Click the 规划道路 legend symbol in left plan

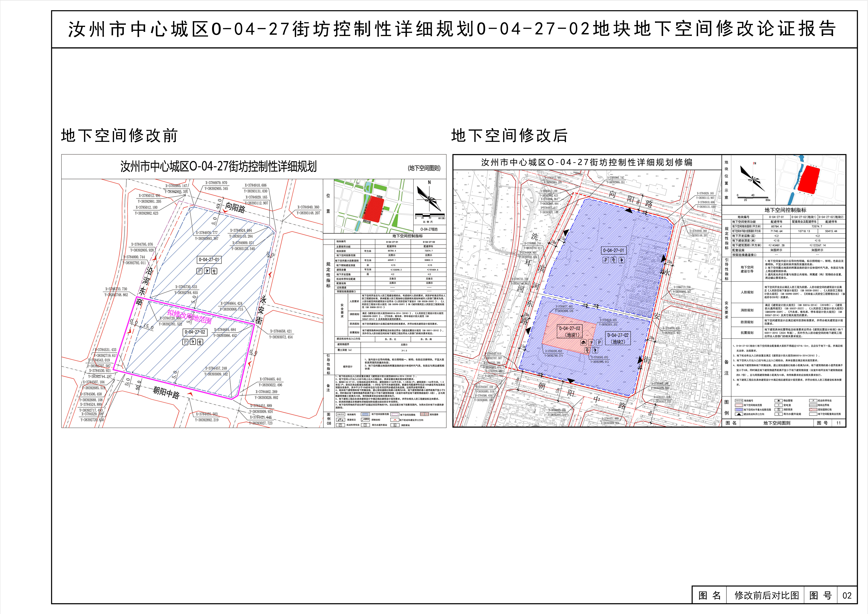tap(425, 414)
